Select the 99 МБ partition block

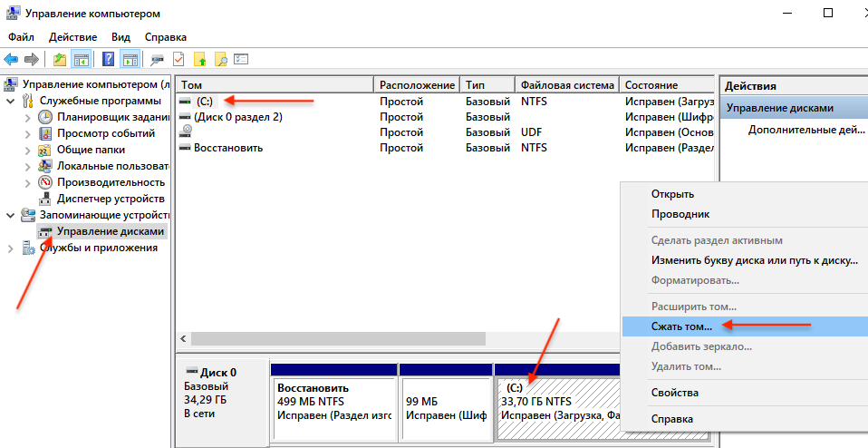(446, 409)
